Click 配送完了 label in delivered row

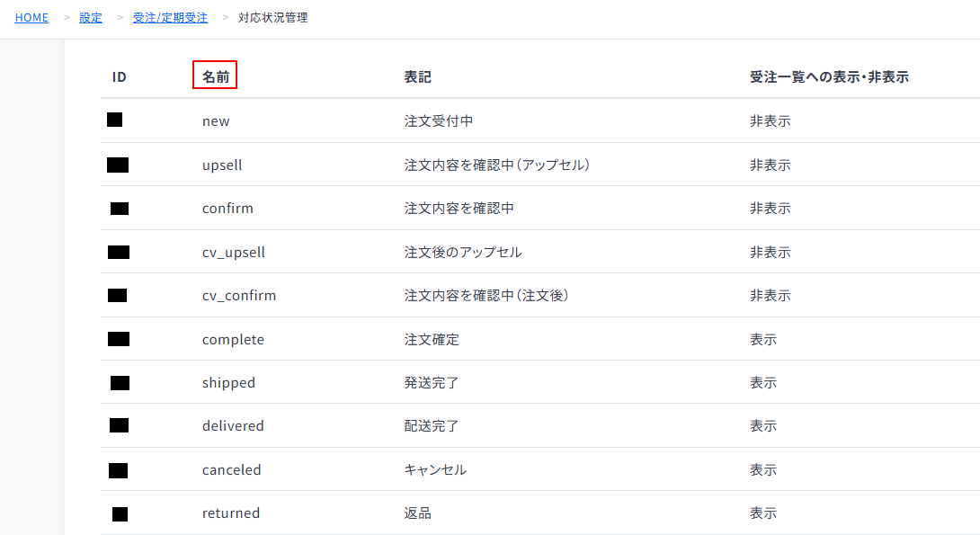[432, 426]
